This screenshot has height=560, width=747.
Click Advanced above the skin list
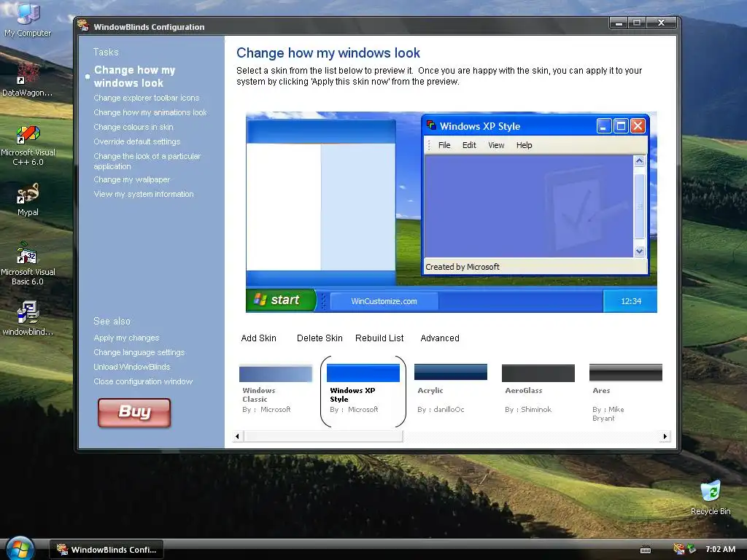click(x=440, y=338)
